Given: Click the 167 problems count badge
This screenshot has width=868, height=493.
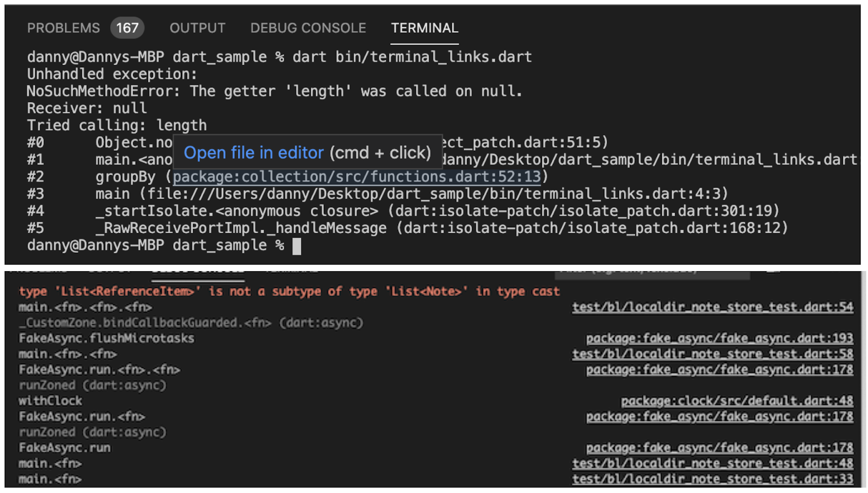Looking at the screenshot, I should tap(127, 28).
